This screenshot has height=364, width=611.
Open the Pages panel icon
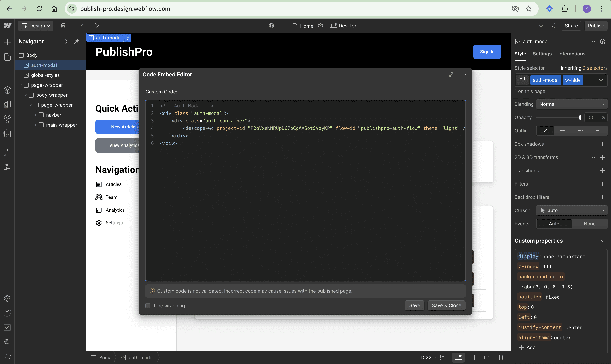click(7, 57)
